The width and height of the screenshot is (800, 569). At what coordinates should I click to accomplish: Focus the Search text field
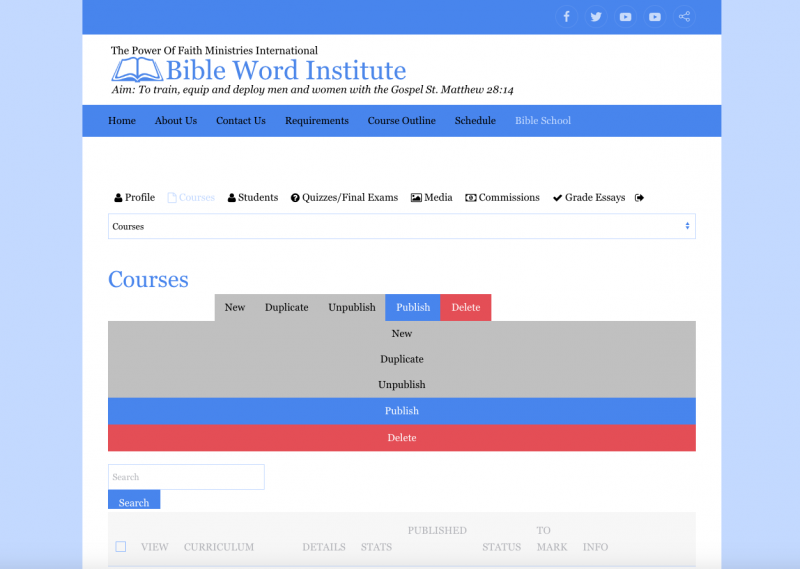coord(186,477)
